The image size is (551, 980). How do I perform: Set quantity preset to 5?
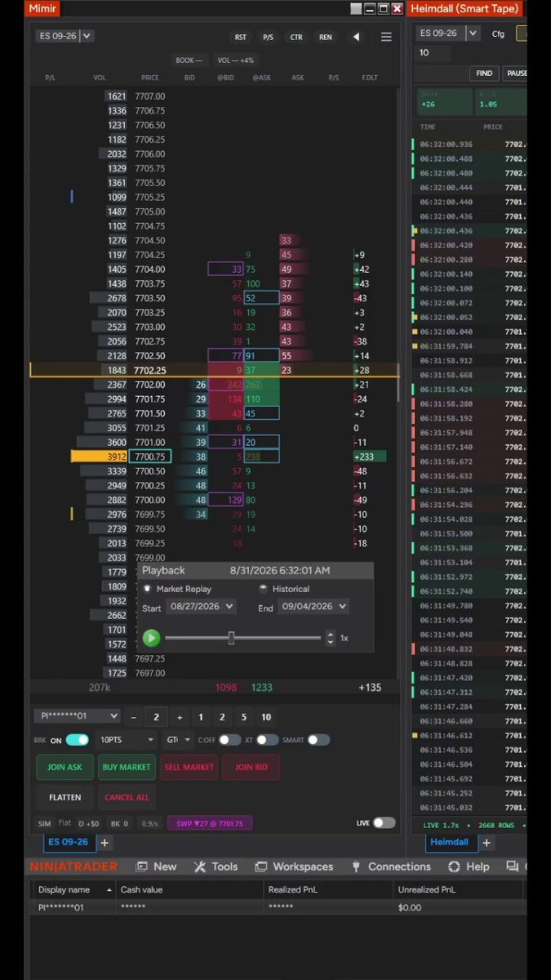click(243, 717)
